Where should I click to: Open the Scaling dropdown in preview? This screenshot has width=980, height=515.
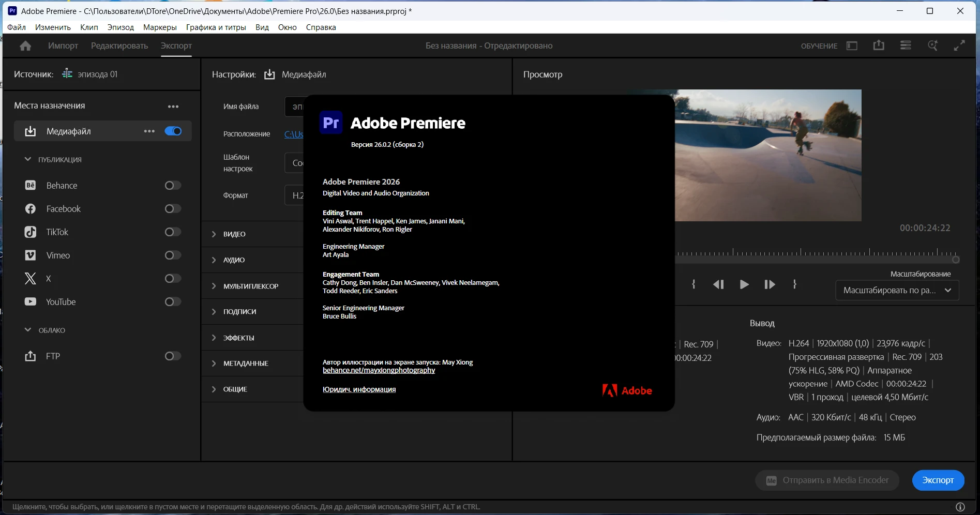tap(897, 290)
